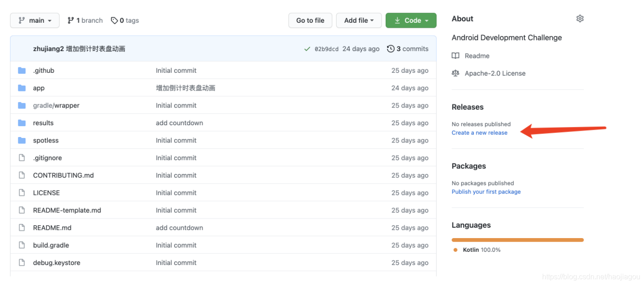Image resolution: width=644 pixels, height=285 pixels.
Task: Open repository About settings gear
Action: point(580,19)
